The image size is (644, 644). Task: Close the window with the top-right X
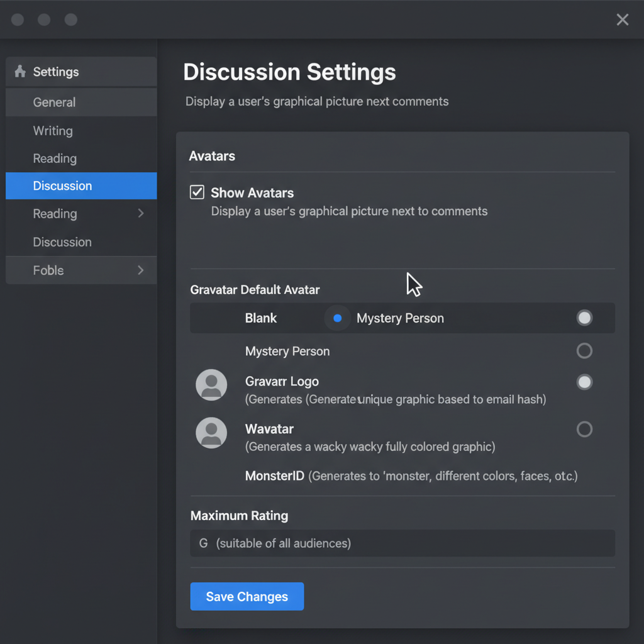point(622,19)
